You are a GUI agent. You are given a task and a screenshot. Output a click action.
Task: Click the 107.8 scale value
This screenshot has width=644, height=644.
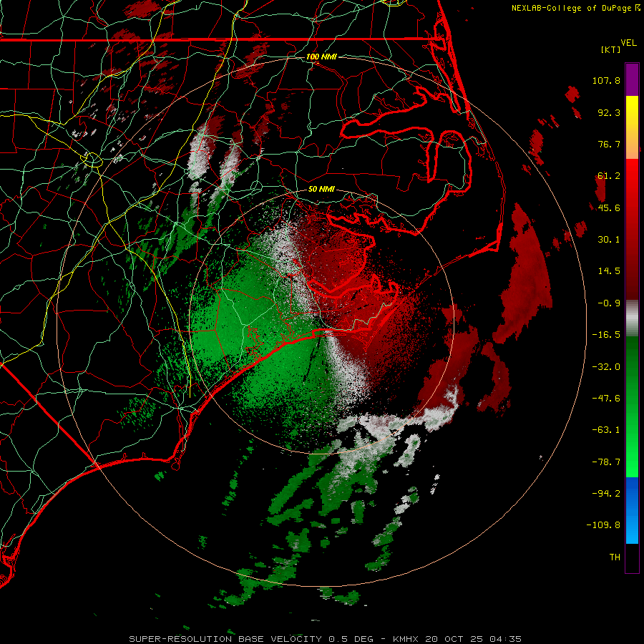coord(606,80)
